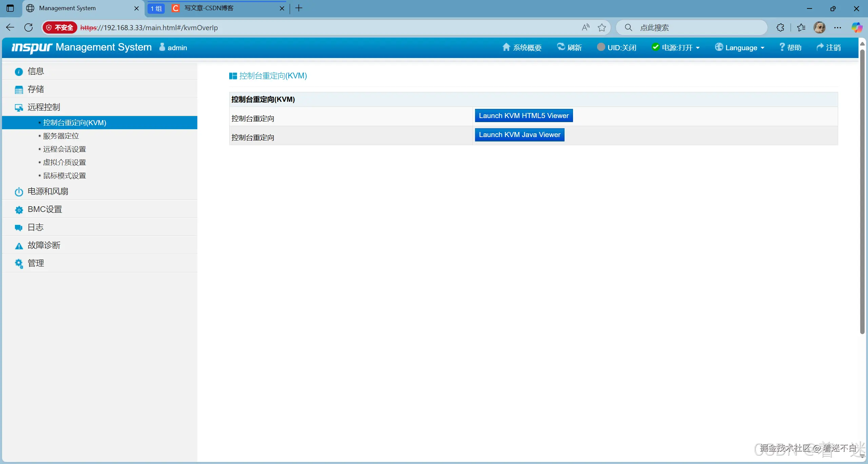Click the 帮助 question mark icon
This screenshot has width=868, height=464.
(x=782, y=47)
